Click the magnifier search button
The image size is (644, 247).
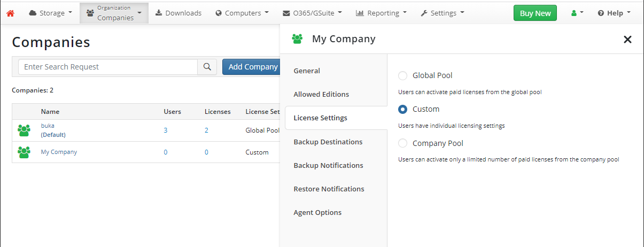pos(207,67)
